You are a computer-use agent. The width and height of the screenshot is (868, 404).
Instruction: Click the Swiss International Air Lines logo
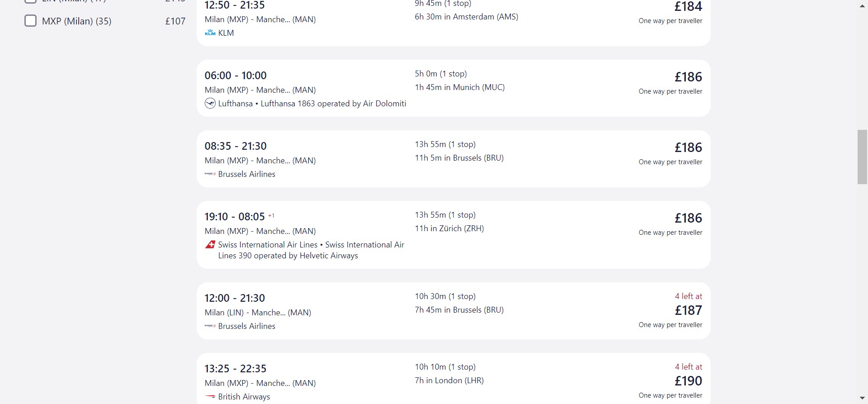click(210, 245)
